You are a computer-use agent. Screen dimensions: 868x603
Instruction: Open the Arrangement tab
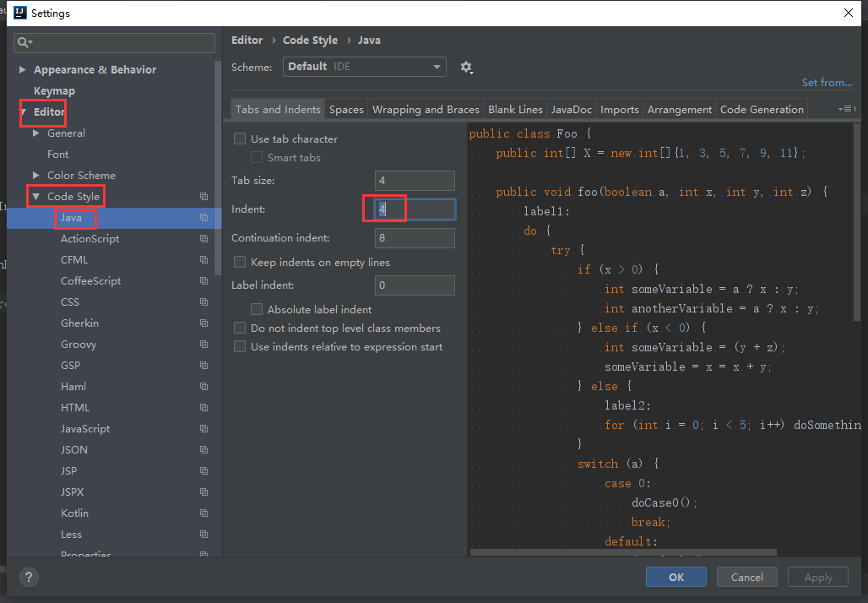pos(679,110)
